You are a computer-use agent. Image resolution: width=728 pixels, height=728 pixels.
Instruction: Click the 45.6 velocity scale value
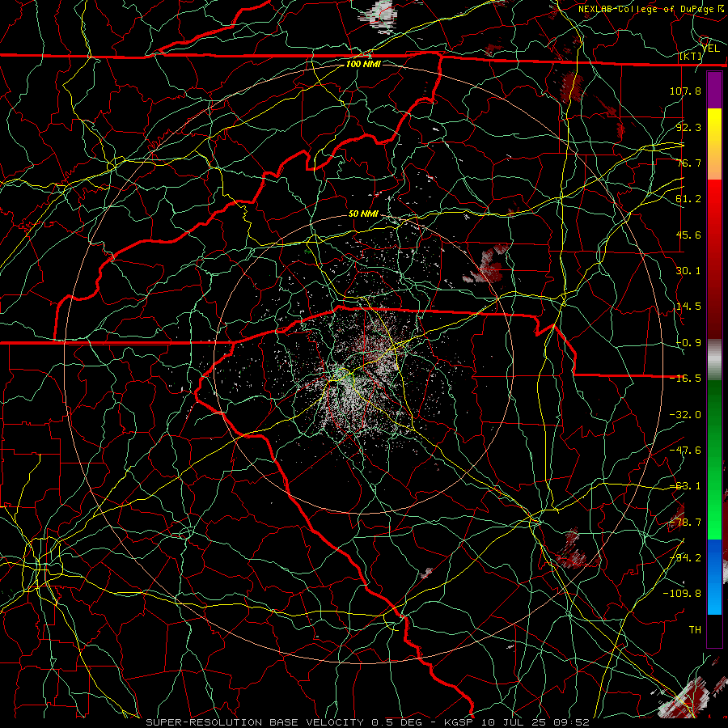point(688,235)
